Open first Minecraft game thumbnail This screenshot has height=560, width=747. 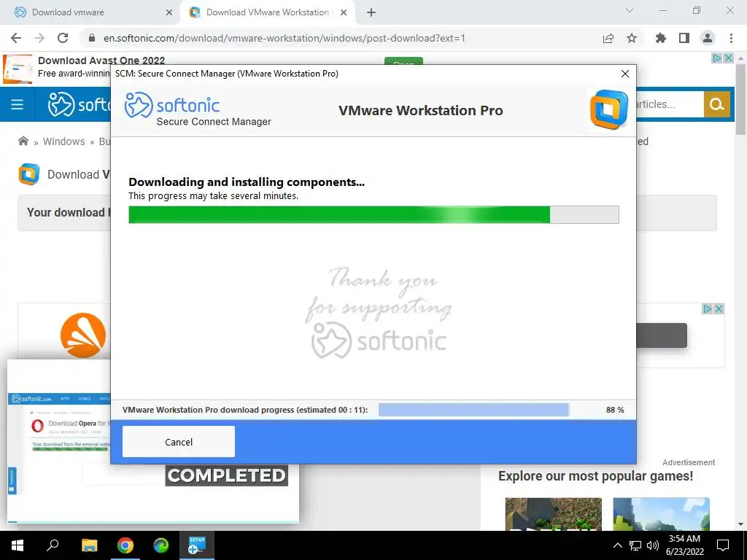553,514
